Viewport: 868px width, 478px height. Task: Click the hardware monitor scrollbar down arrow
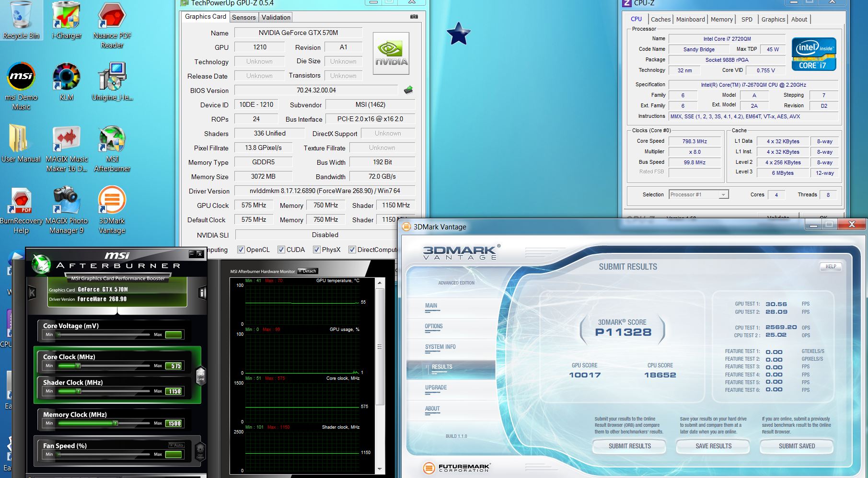380,469
